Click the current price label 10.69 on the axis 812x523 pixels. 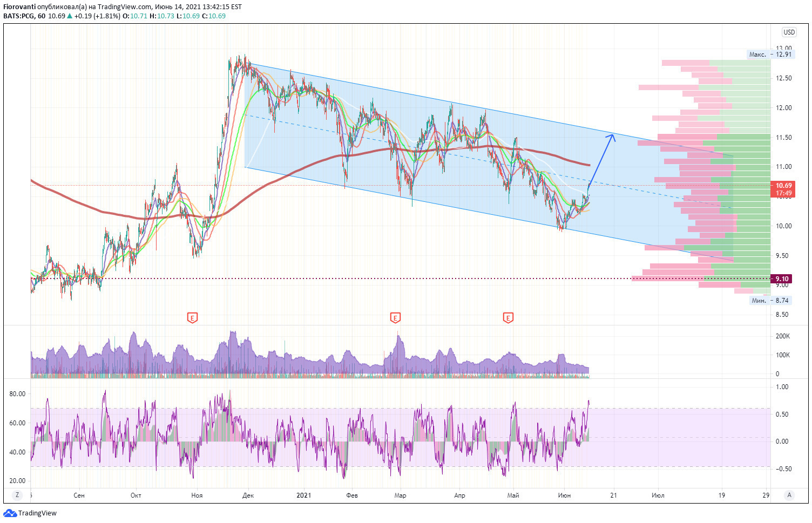pos(784,186)
